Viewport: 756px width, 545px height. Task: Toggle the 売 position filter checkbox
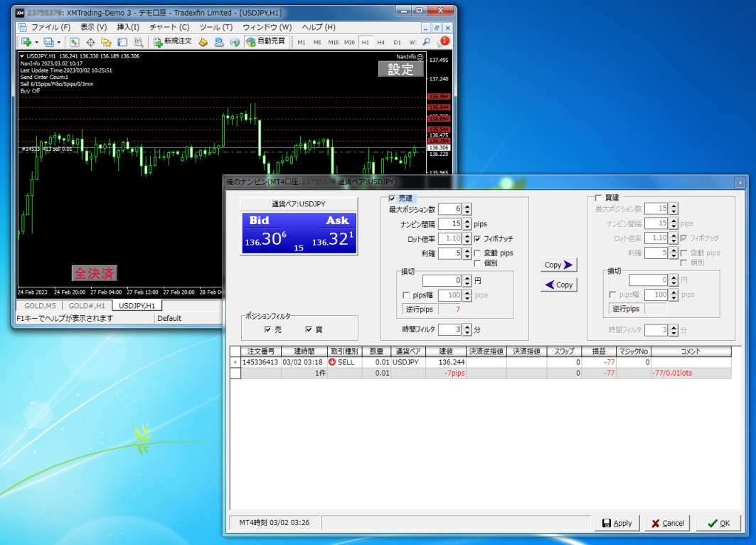click(x=267, y=329)
